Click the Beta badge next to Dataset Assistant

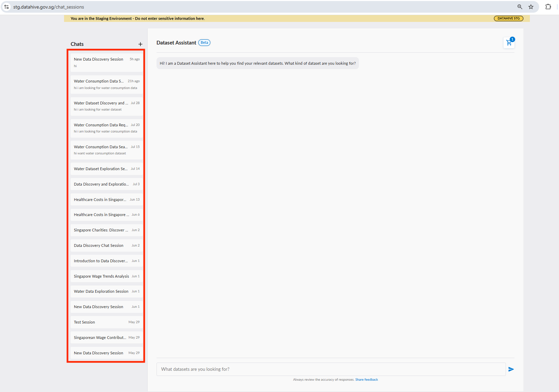coord(204,43)
